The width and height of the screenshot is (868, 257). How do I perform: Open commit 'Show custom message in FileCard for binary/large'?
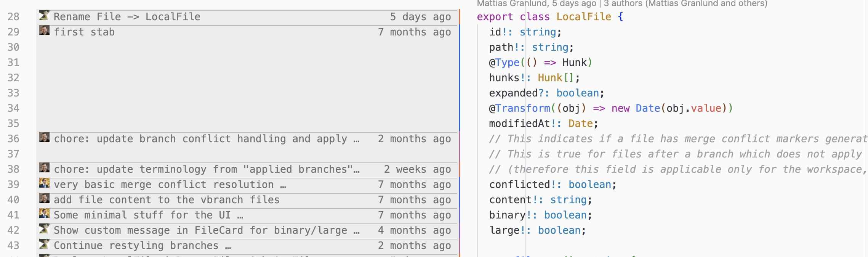point(207,230)
